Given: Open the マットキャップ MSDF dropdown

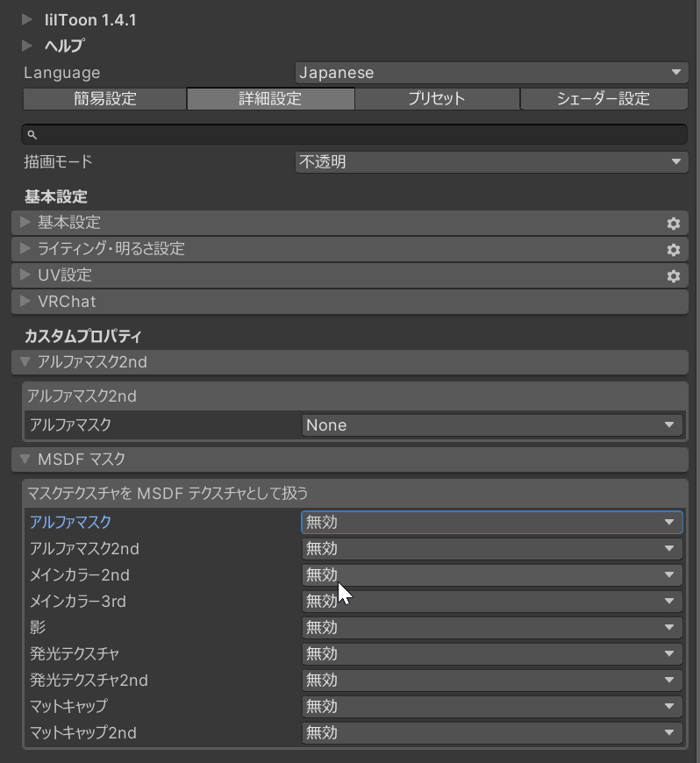Looking at the screenshot, I should coord(491,707).
